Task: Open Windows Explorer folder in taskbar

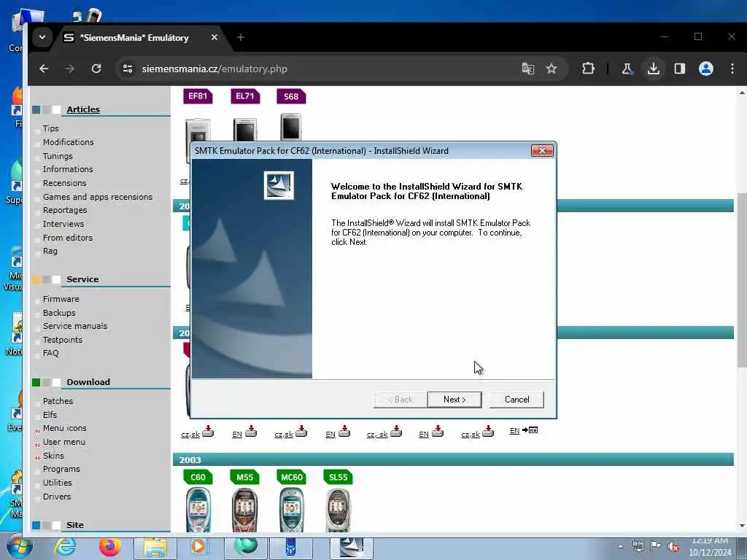Action: click(x=155, y=548)
